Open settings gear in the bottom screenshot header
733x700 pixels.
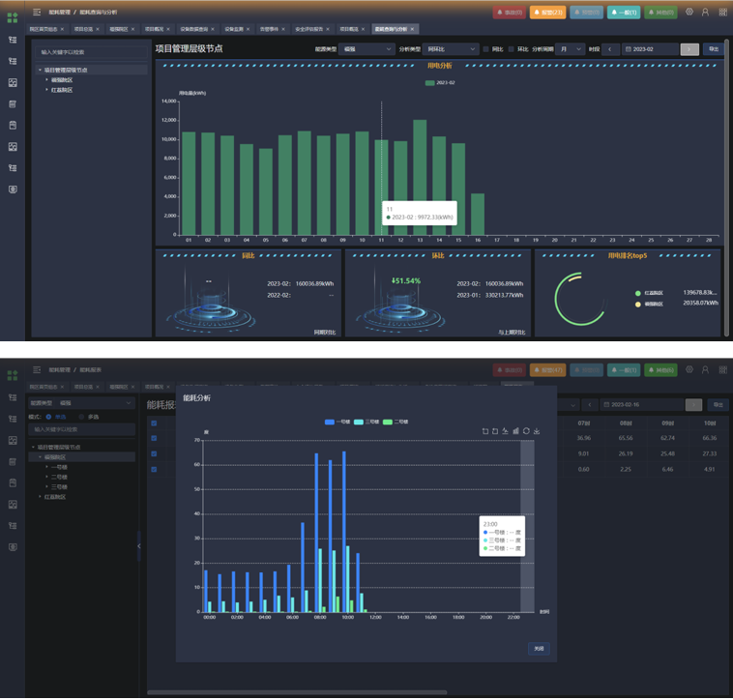tap(689, 369)
